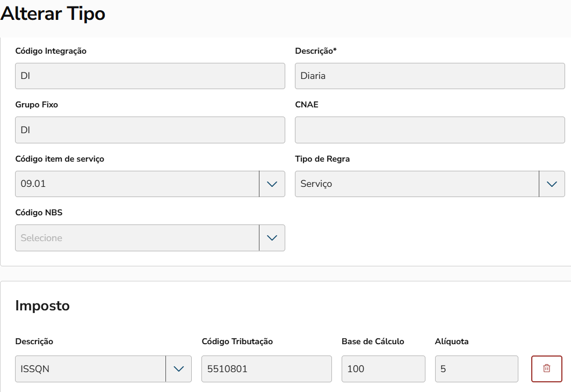Image resolution: width=571 pixels, height=392 pixels.
Task: Edit the Código Tributação field 5510801
Action: click(x=266, y=369)
